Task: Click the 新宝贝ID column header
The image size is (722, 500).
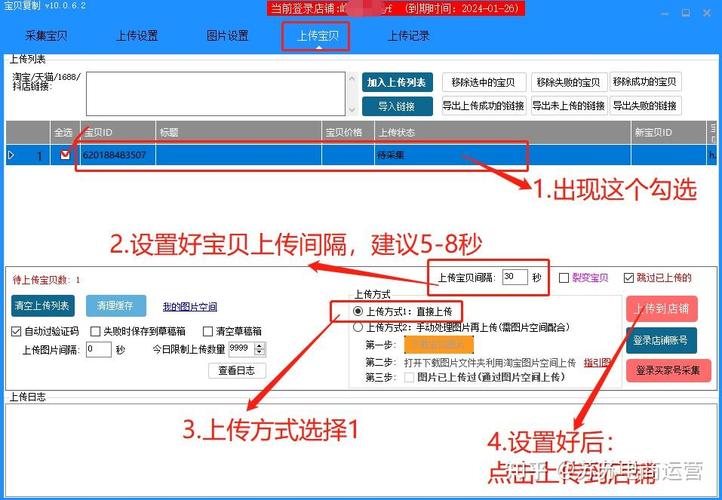Action: 669,133
